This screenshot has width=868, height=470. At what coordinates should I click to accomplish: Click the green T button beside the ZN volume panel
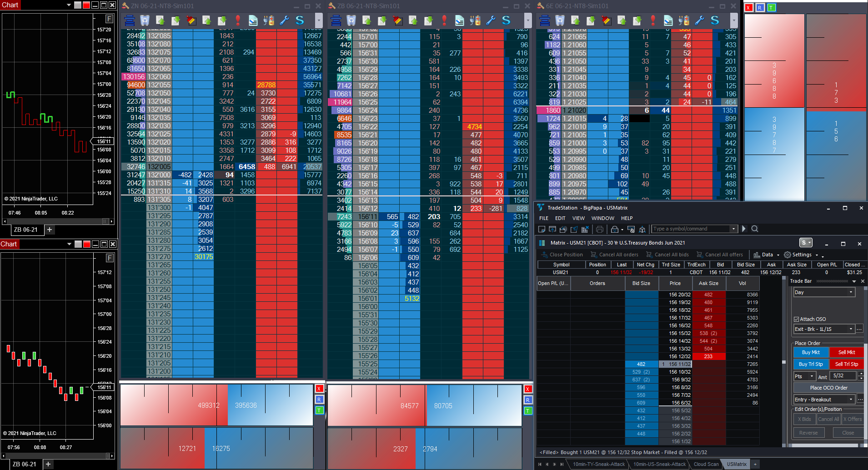319,410
